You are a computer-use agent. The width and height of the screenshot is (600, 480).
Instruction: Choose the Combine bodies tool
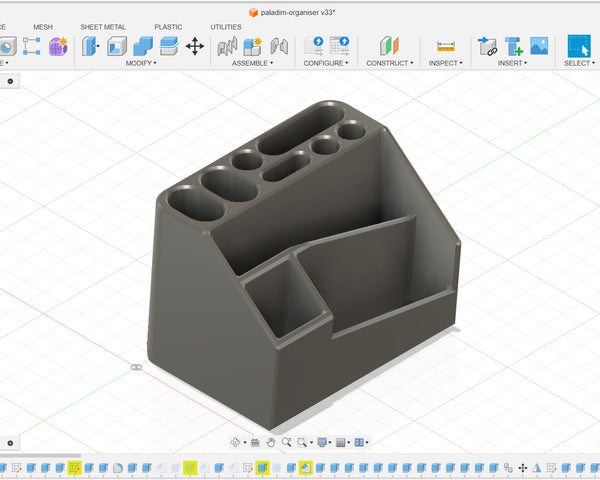[143, 46]
